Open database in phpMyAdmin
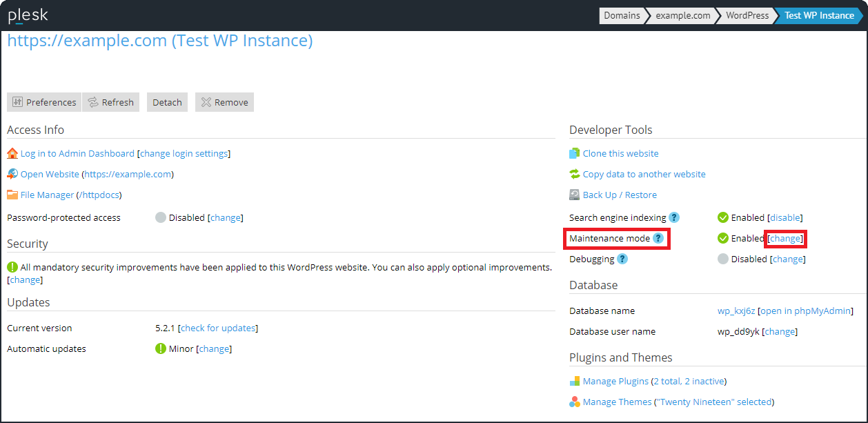868x423 pixels. pos(805,311)
